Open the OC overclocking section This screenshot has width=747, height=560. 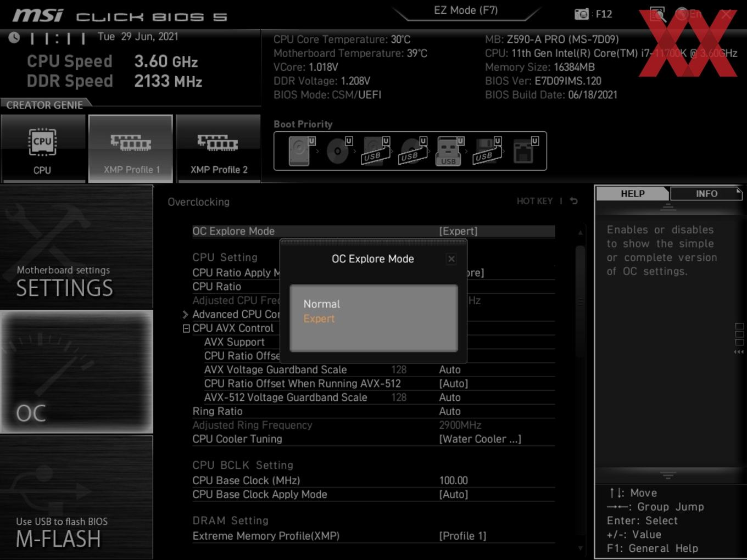(x=76, y=372)
